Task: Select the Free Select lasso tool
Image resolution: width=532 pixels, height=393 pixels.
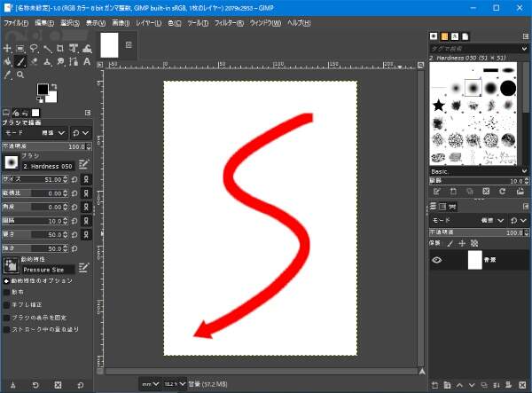Action: point(35,48)
